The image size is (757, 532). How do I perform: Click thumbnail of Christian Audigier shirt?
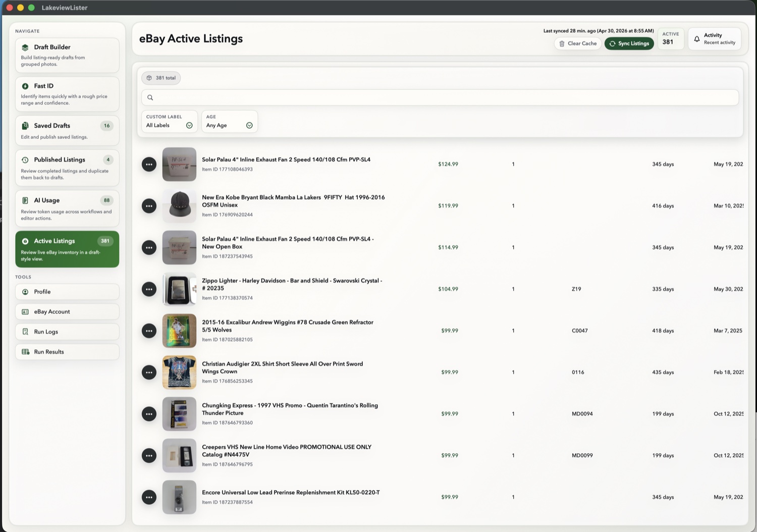tap(179, 373)
